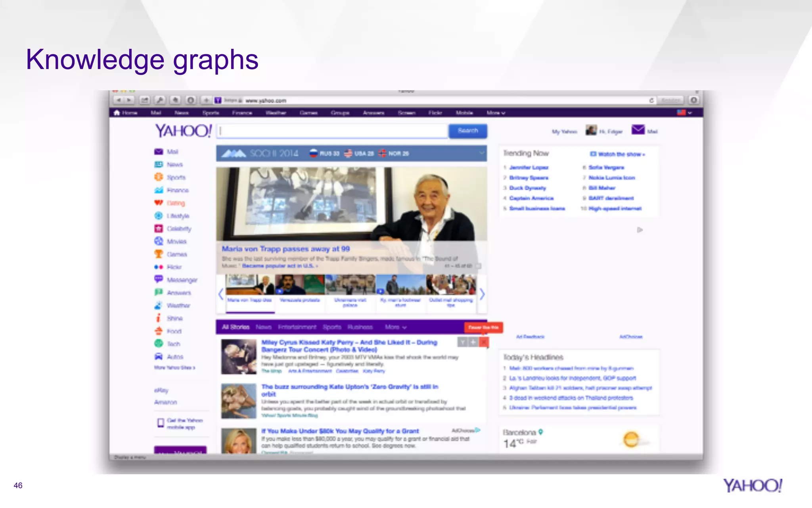Click the browser forward arrow button

click(x=129, y=100)
